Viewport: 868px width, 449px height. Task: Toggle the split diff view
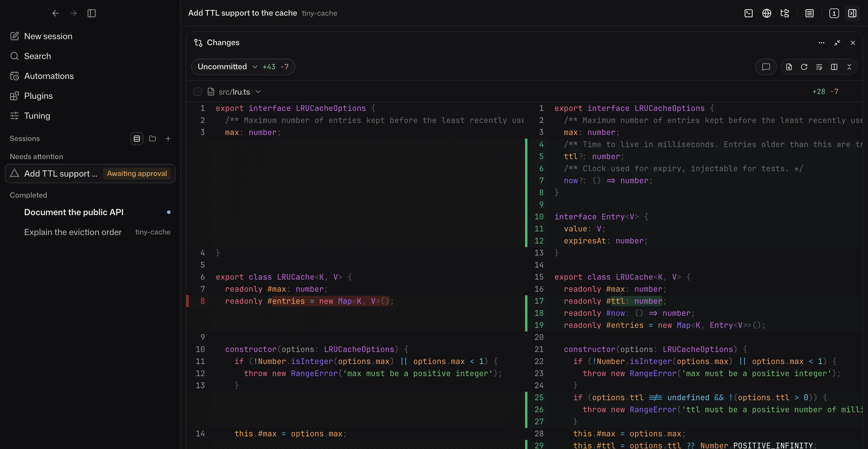(x=834, y=67)
